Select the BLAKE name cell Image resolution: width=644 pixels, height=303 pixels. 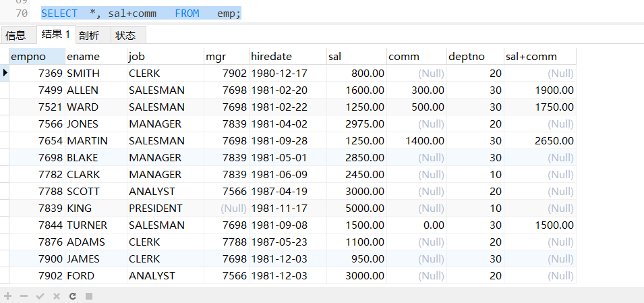[x=96, y=157]
